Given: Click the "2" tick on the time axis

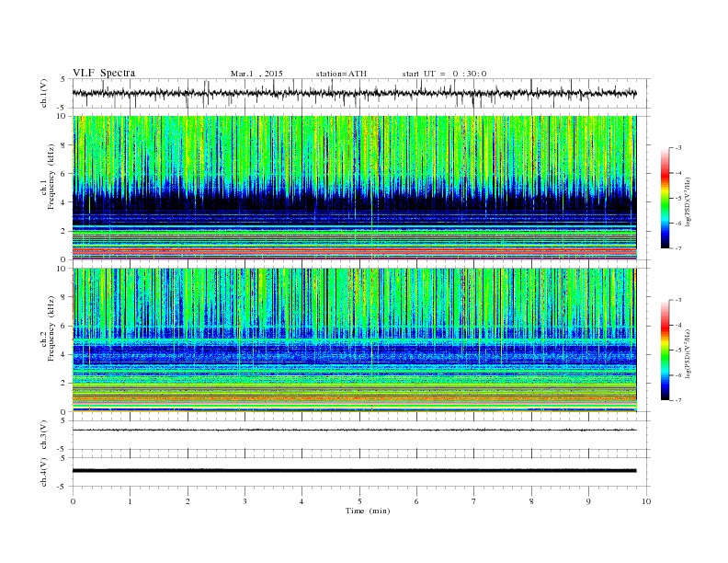Looking at the screenshot, I should (188, 501).
